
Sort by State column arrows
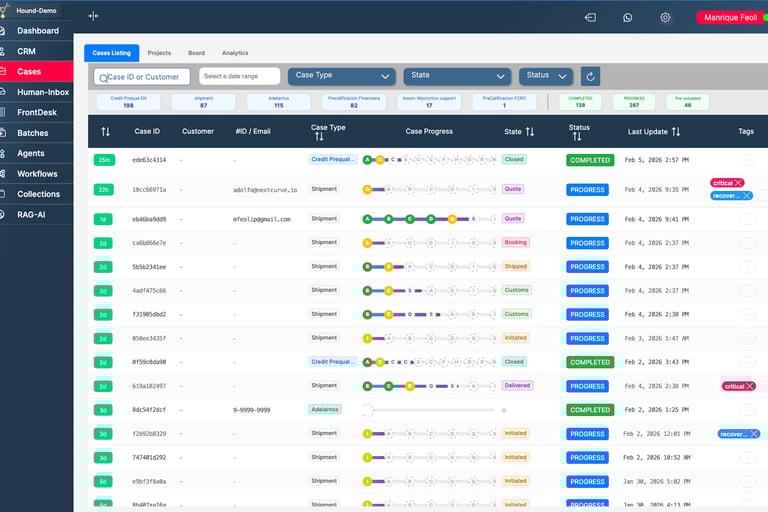529,131
